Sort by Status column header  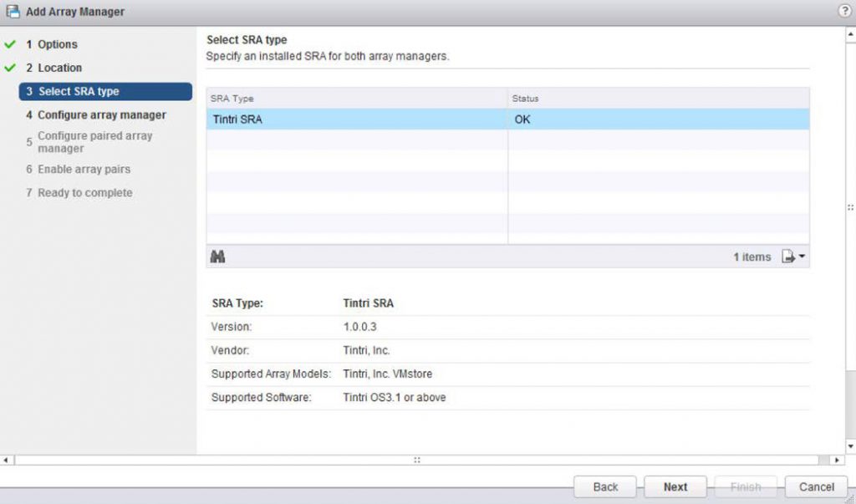[x=658, y=99]
